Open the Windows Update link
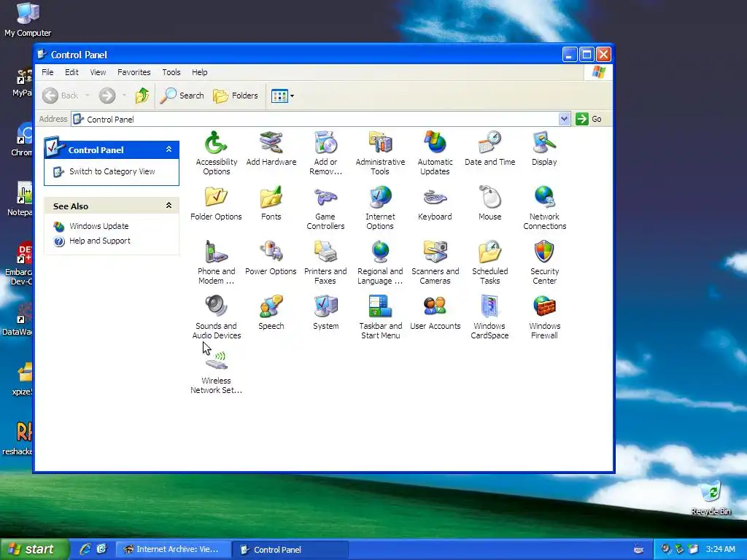 (x=99, y=226)
